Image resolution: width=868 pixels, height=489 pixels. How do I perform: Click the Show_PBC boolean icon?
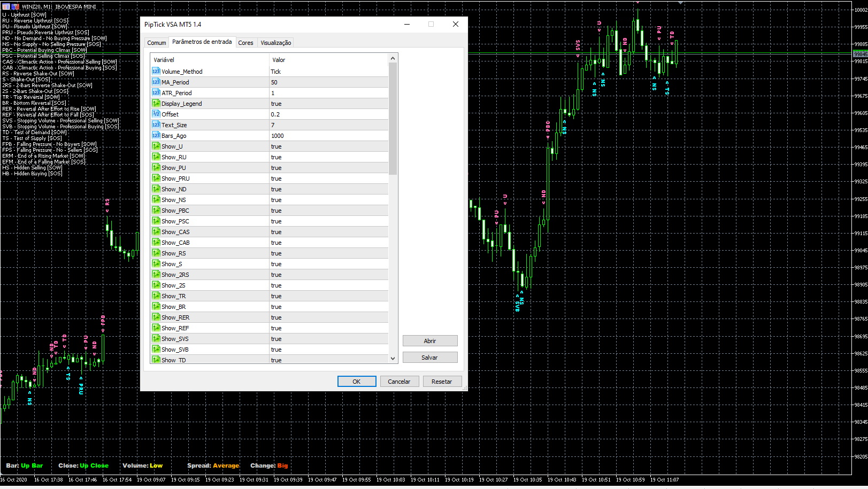(x=156, y=210)
